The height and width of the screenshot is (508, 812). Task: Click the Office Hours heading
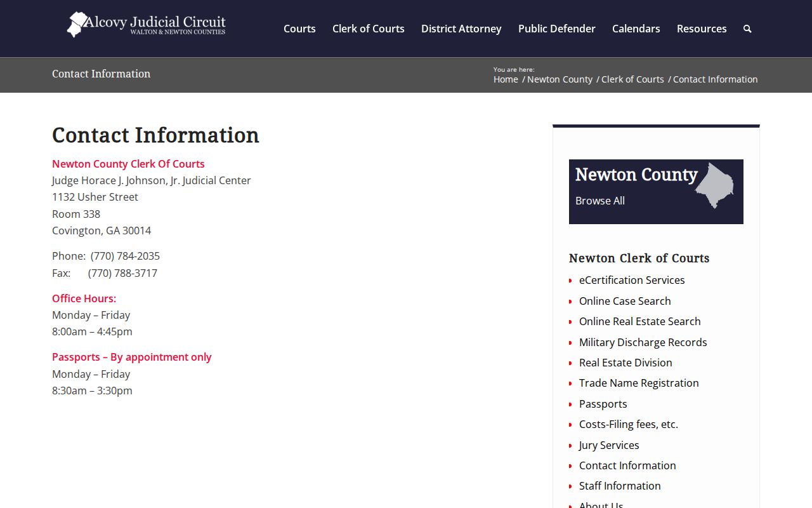84,298
